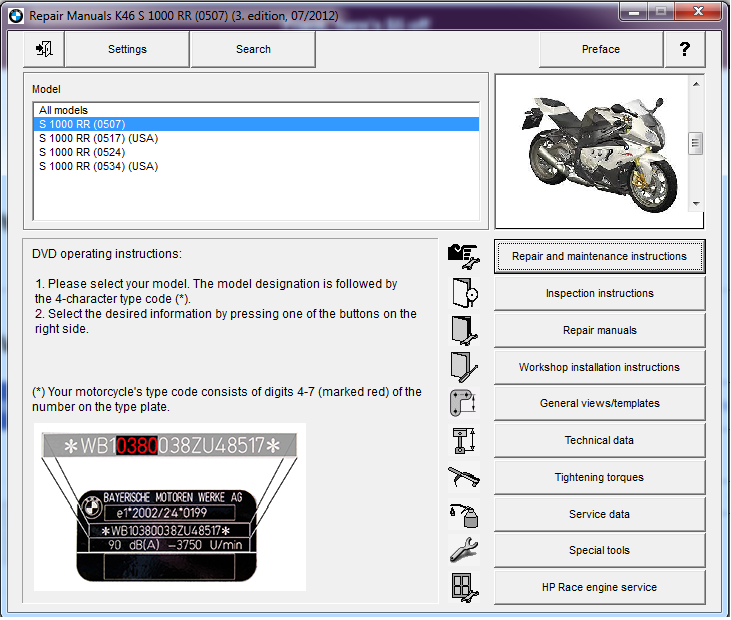Click the workshop installation instructions icon
The image size is (731, 620).
[x=464, y=367]
